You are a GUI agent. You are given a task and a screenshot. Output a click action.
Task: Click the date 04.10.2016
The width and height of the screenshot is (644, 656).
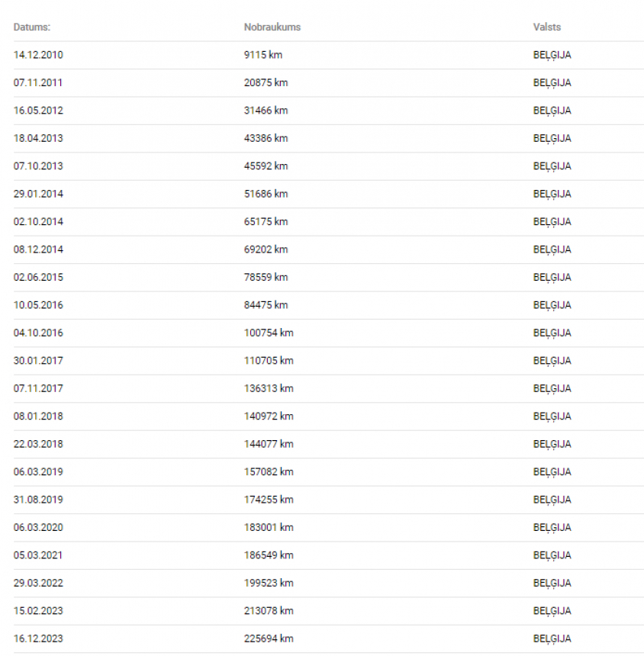pyautogui.click(x=38, y=333)
